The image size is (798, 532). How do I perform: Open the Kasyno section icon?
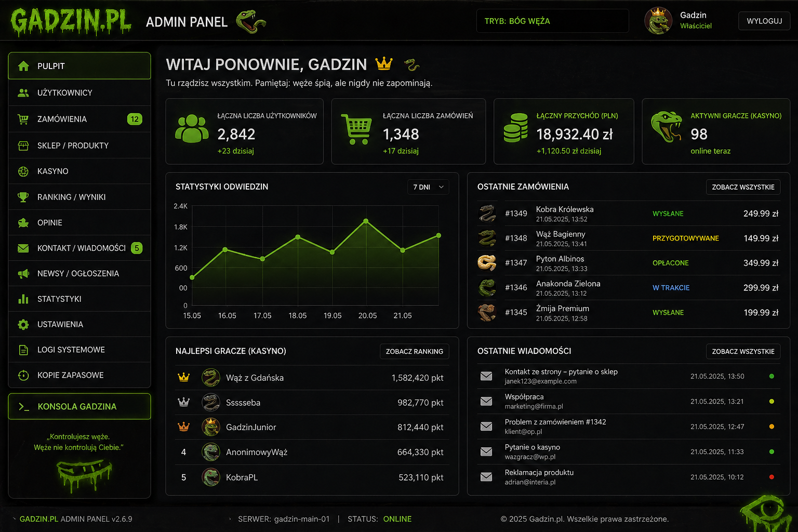(23, 171)
